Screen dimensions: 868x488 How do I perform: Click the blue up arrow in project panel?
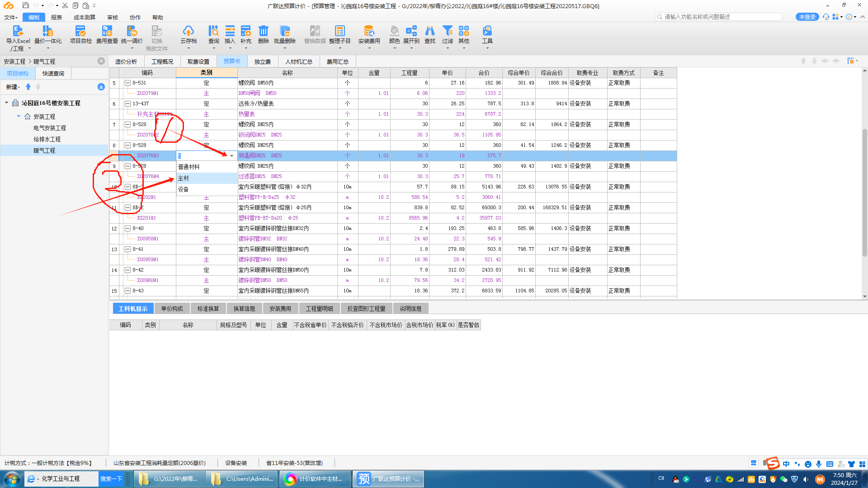coord(28,87)
